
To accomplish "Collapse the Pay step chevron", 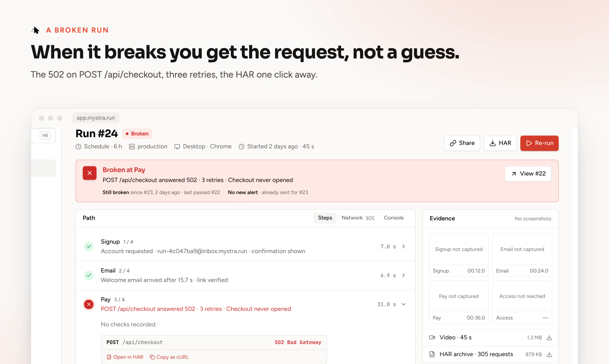I will (x=404, y=304).
